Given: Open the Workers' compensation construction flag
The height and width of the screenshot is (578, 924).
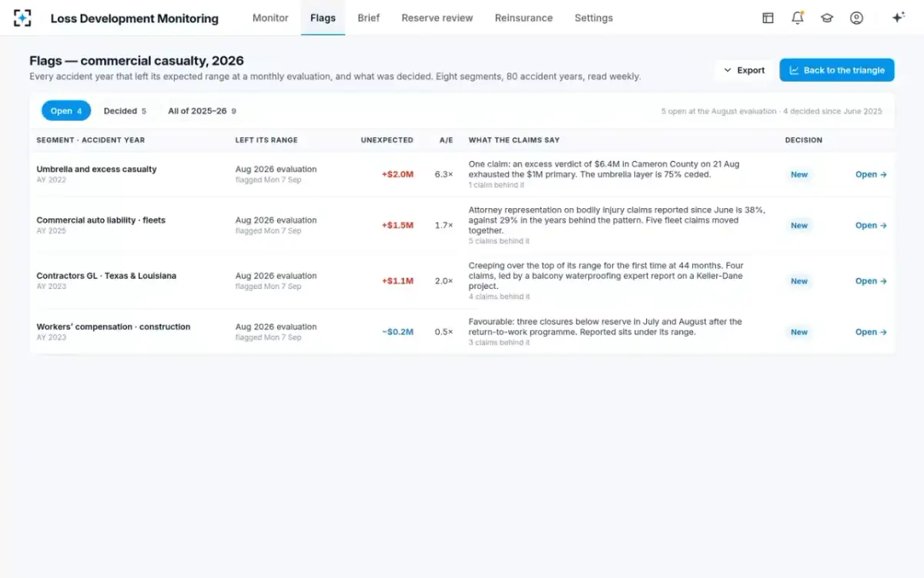Looking at the screenshot, I should tap(871, 331).
